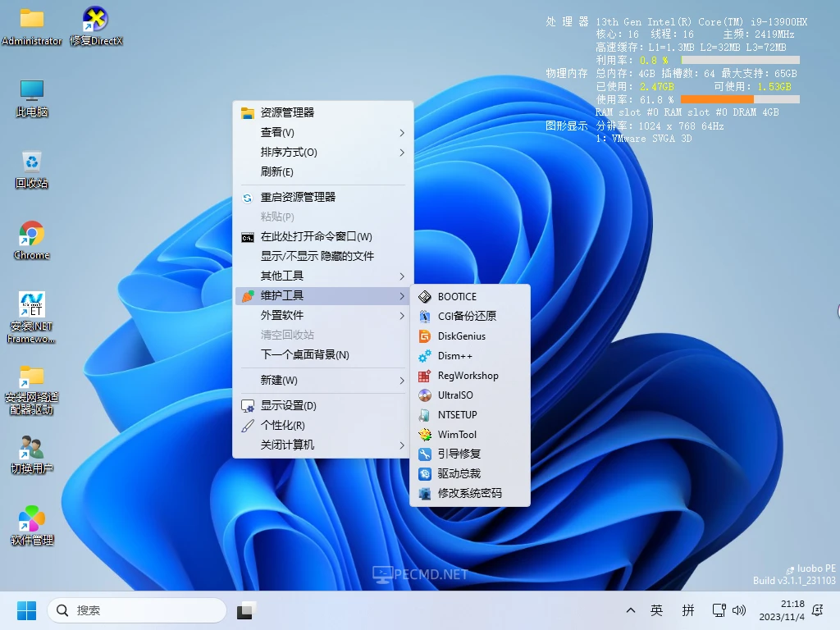Launch NTSETUP from the submenu

point(470,414)
